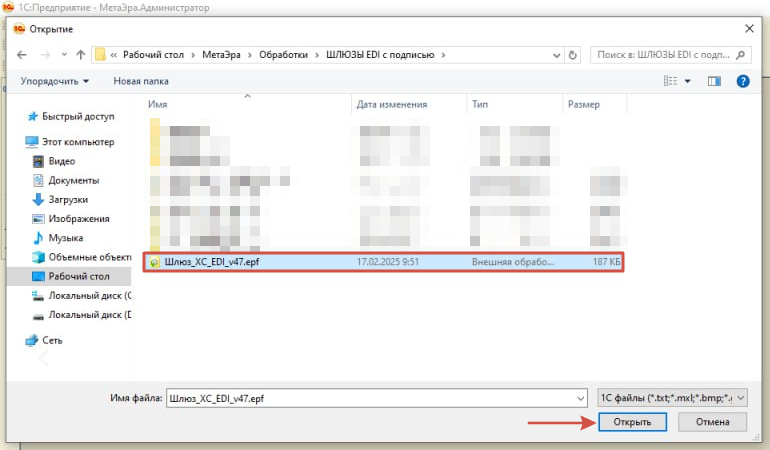770x450 pixels.
Task: Toggle the preview pane icon
Action: pos(715,80)
